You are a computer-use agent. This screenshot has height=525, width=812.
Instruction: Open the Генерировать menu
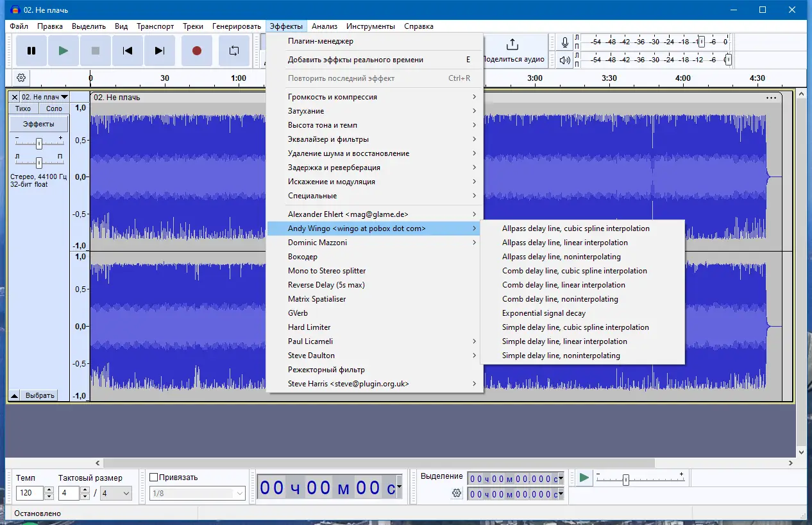(x=237, y=26)
